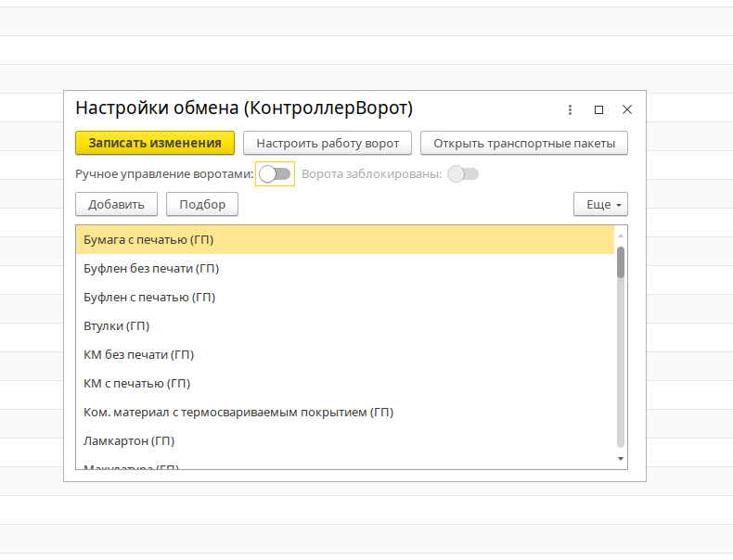The image size is (733, 560).
Task: Click the list vertical scrollbar thumb
Action: click(x=621, y=262)
